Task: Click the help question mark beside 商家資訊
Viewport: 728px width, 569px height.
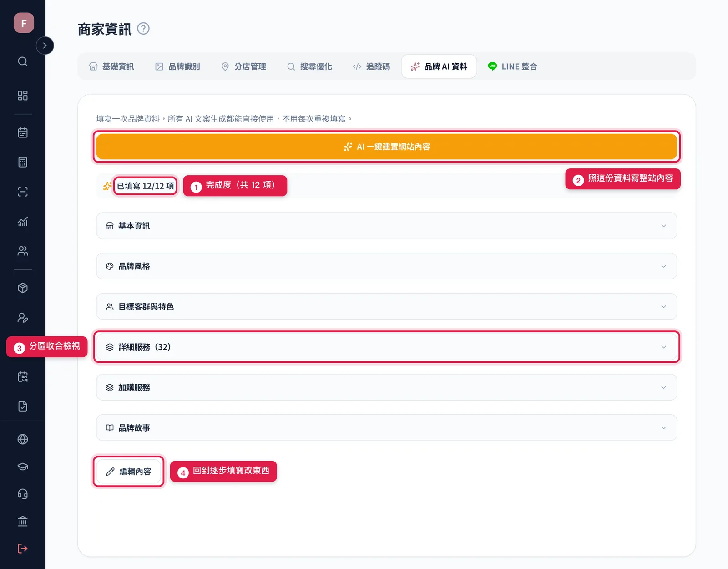Action: tap(143, 29)
